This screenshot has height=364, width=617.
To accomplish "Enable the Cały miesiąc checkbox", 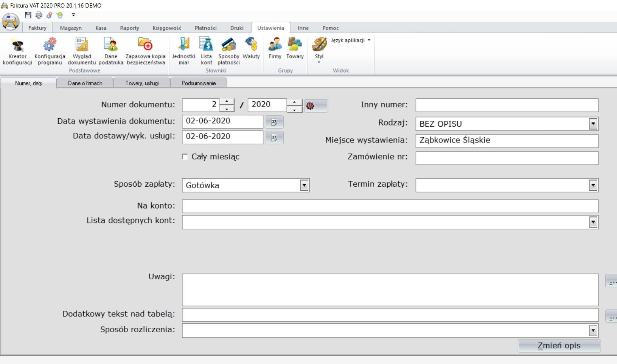I will (185, 157).
